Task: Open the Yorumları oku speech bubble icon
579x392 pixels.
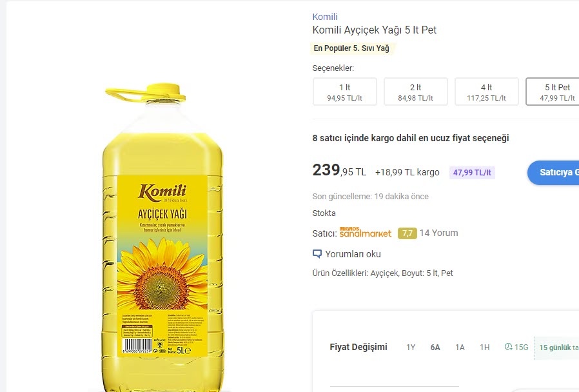Action: (x=317, y=254)
